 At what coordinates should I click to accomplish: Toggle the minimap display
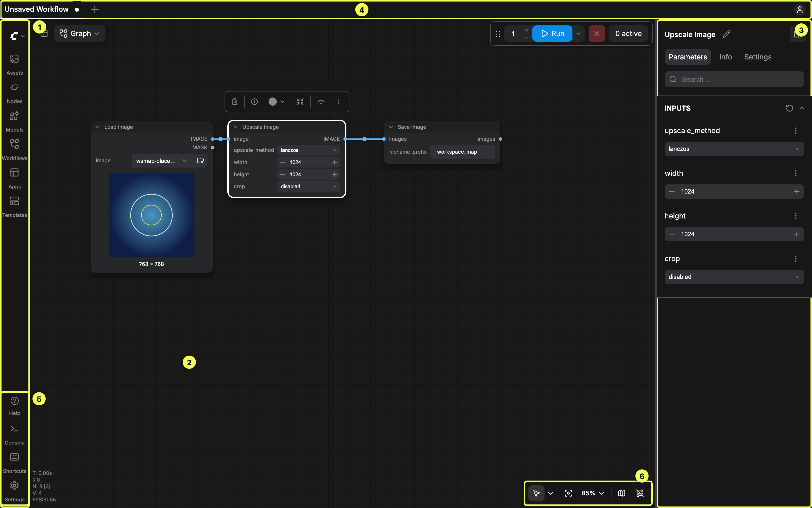coord(621,493)
